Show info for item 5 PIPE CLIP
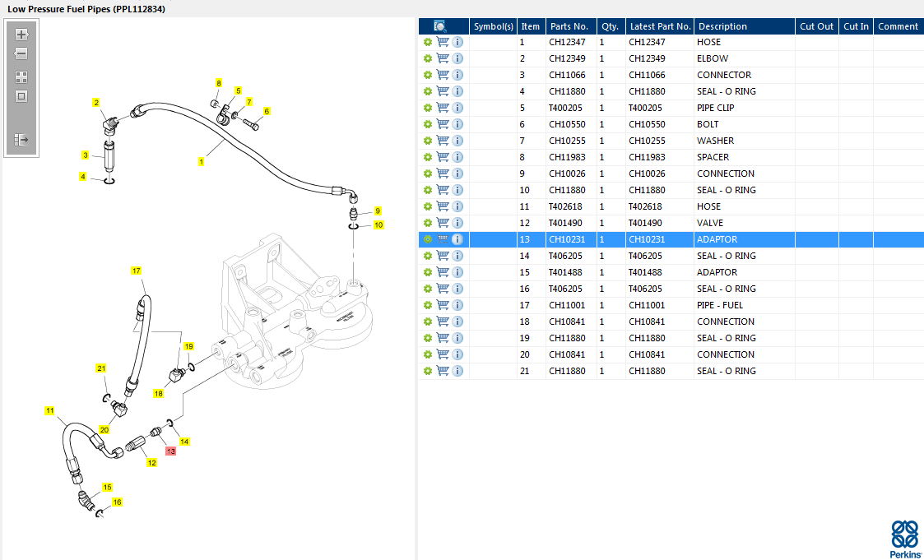924x560 pixels. click(457, 108)
